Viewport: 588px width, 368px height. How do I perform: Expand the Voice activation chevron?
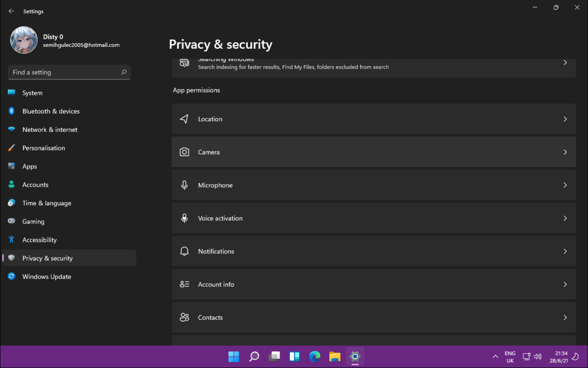(565, 218)
